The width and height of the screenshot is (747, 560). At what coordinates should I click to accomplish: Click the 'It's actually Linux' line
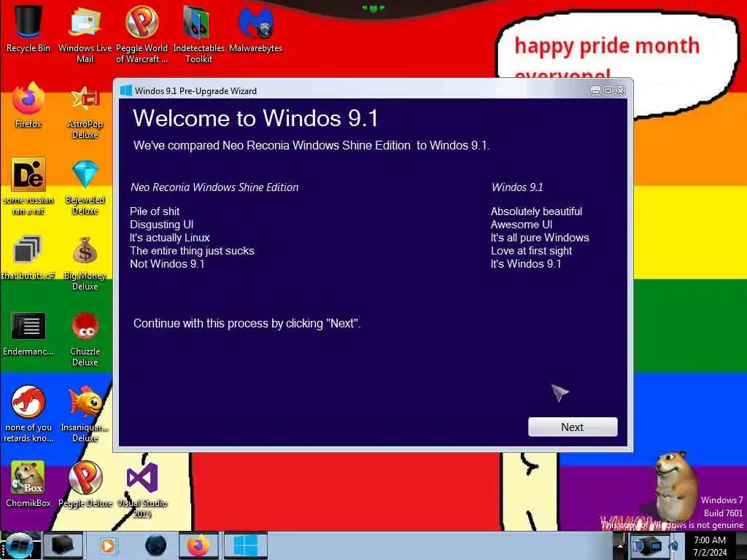(x=169, y=238)
